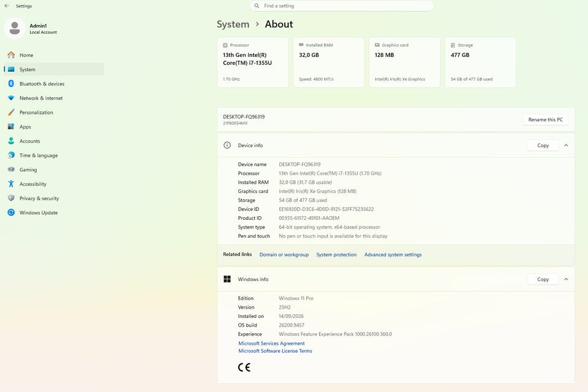Click the Product ID value 00355-61172-49101-AAOEM
Viewport: 588px width, 392px height.
[x=309, y=218]
